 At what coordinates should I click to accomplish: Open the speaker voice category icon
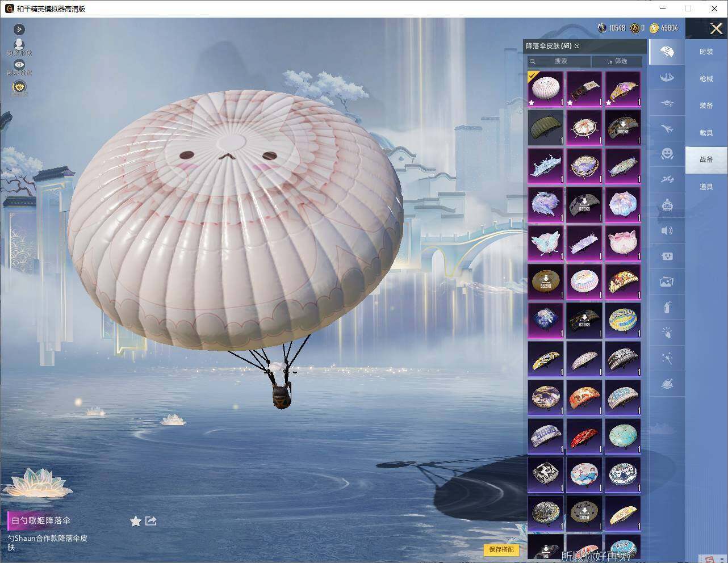pos(667,230)
